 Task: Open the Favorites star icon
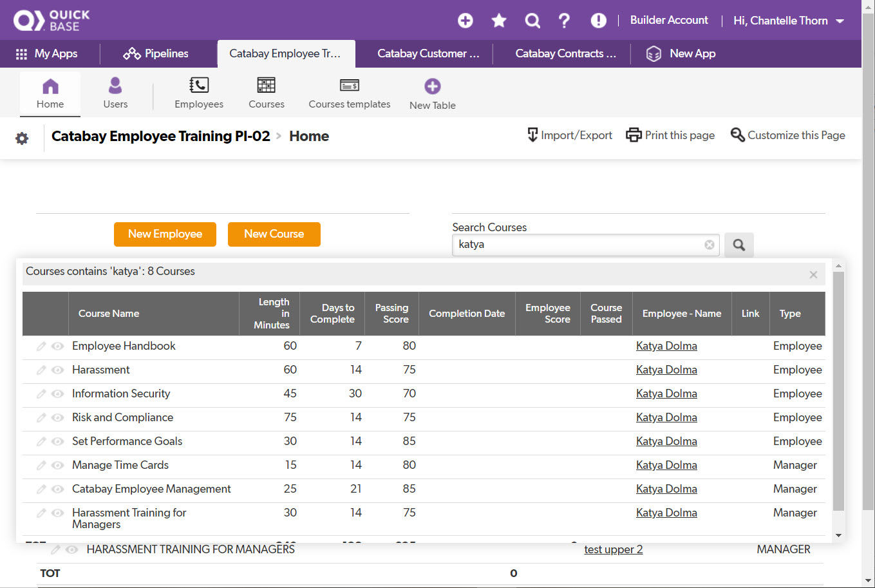point(499,21)
